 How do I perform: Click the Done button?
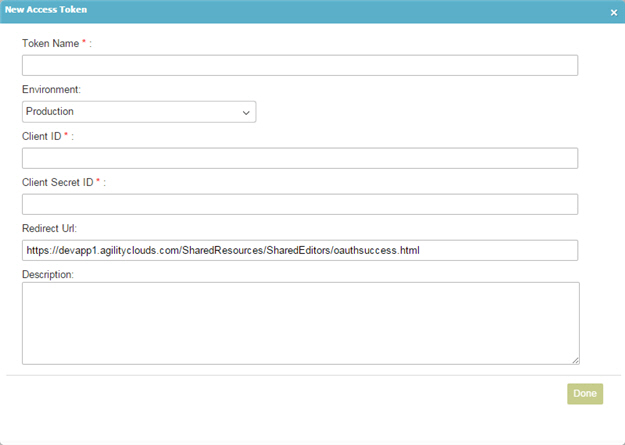585,394
